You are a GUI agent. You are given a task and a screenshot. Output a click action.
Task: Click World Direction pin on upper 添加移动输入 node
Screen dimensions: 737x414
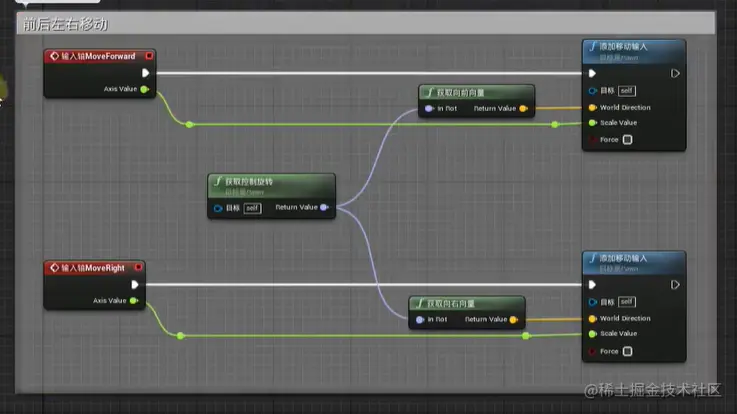pyautogui.click(x=592, y=108)
